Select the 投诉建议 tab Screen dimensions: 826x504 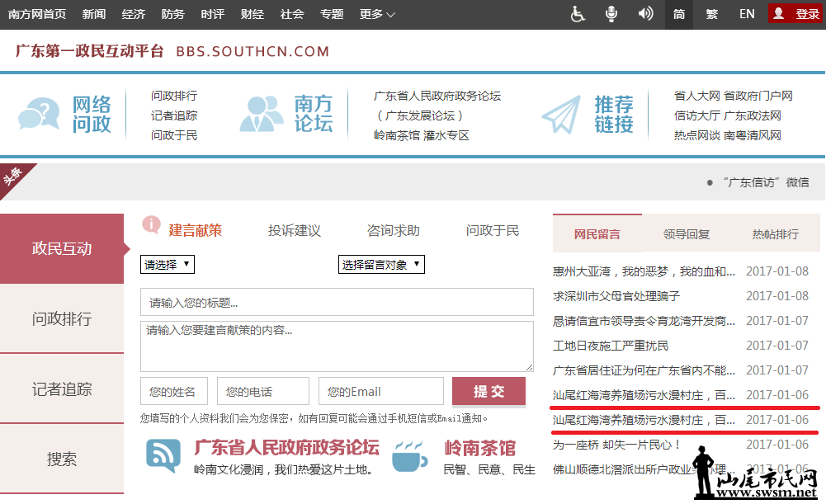tap(295, 230)
